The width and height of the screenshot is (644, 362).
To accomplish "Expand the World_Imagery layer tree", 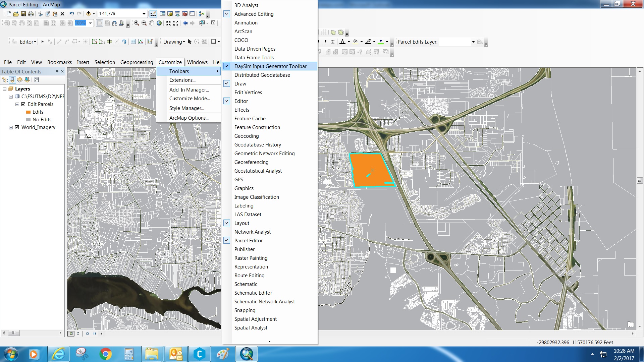I will pos(11,127).
